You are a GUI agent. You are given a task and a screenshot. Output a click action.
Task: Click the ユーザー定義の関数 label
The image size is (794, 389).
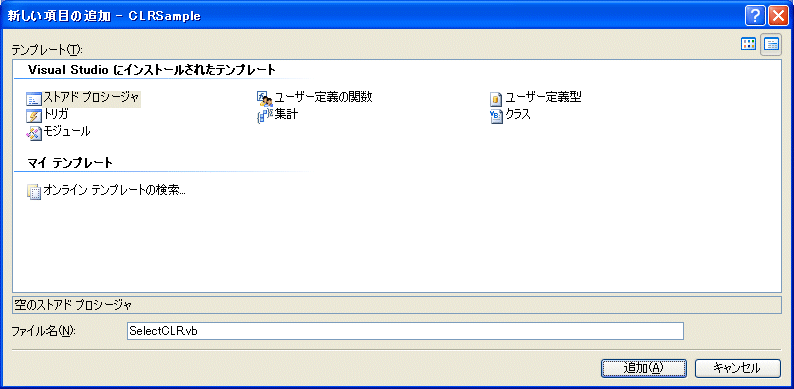click(324, 97)
